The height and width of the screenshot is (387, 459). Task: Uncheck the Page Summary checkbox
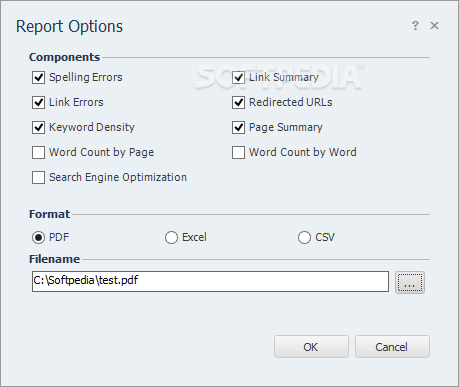tap(238, 127)
